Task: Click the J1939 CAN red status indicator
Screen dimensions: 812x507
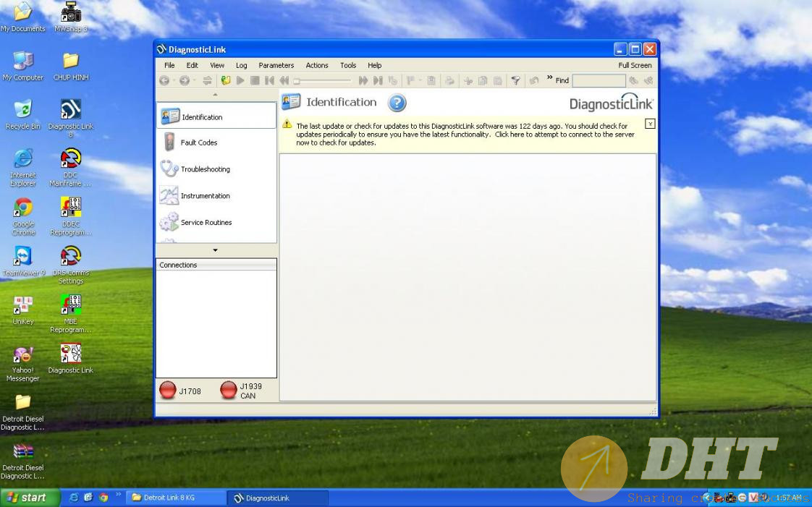Action: click(229, 391)
